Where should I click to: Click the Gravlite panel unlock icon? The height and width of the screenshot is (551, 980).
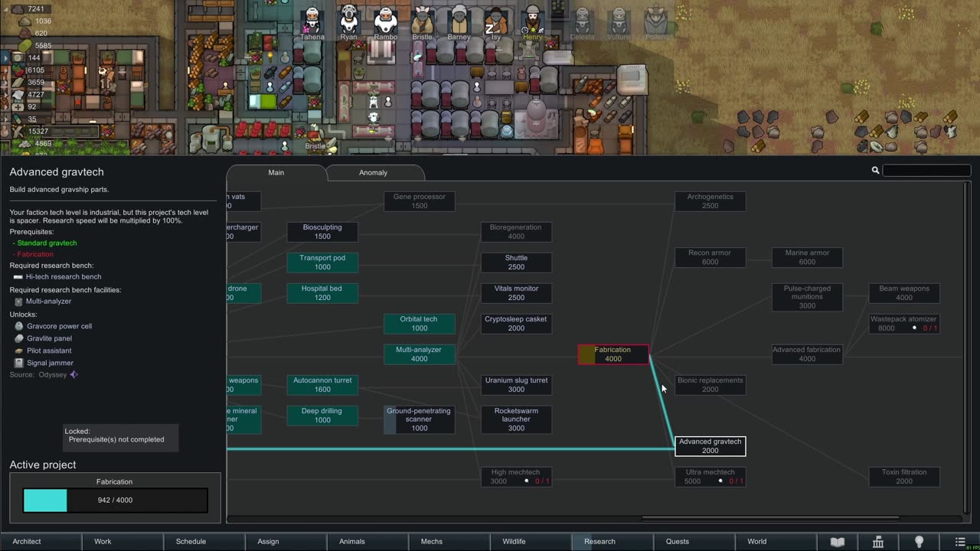pos(19,338)
